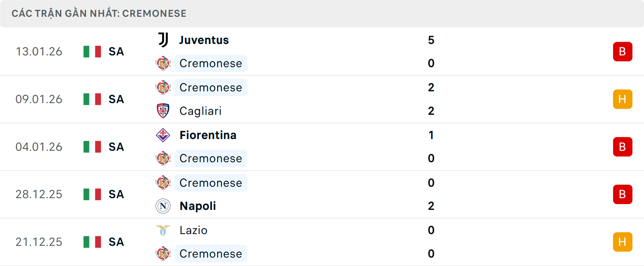Click the 04.01.26 match date
This screenshot has width=644, height=266.
(39, 147)
